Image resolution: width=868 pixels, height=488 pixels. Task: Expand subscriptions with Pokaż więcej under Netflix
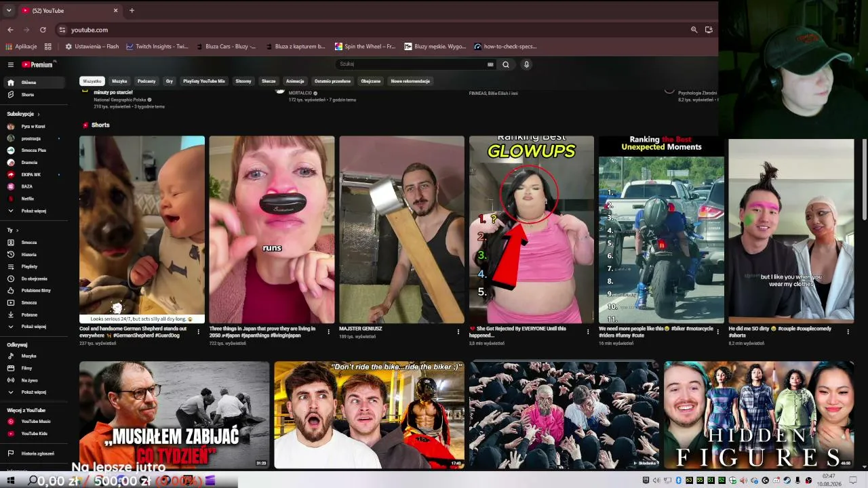(x=33, y=211)
